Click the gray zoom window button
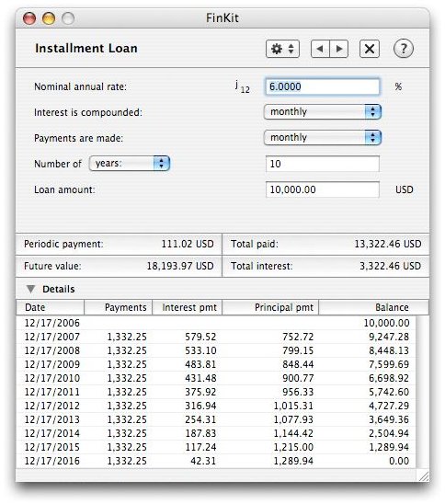445x504 pixels. tap(68, 18)
